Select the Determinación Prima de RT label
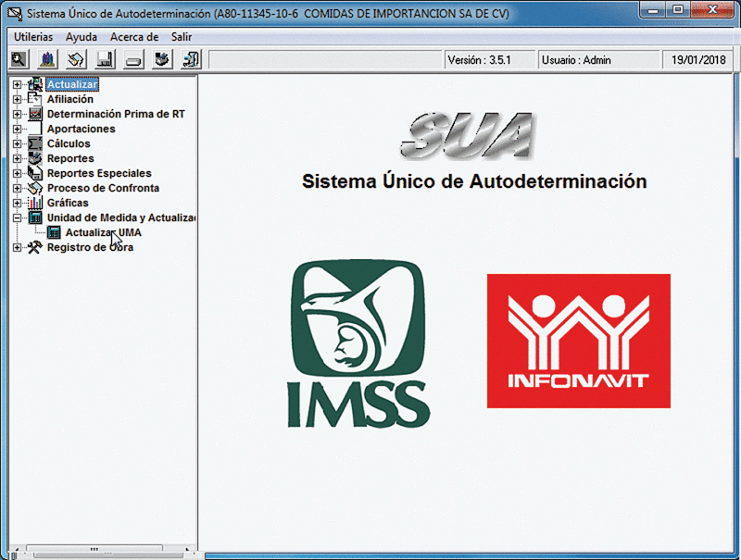 pos(116,114)
